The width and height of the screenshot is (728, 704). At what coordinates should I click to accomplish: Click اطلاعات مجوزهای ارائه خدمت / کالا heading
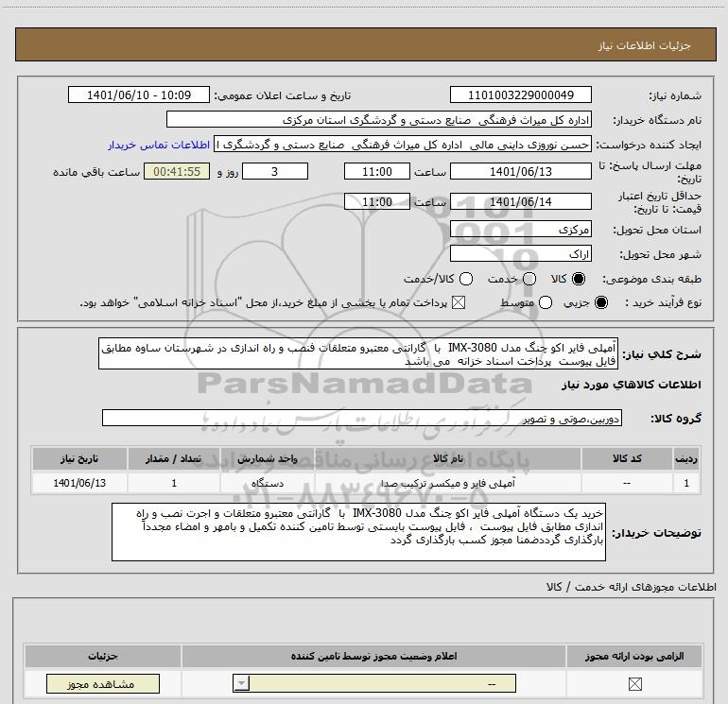click(x=631, y=587)
